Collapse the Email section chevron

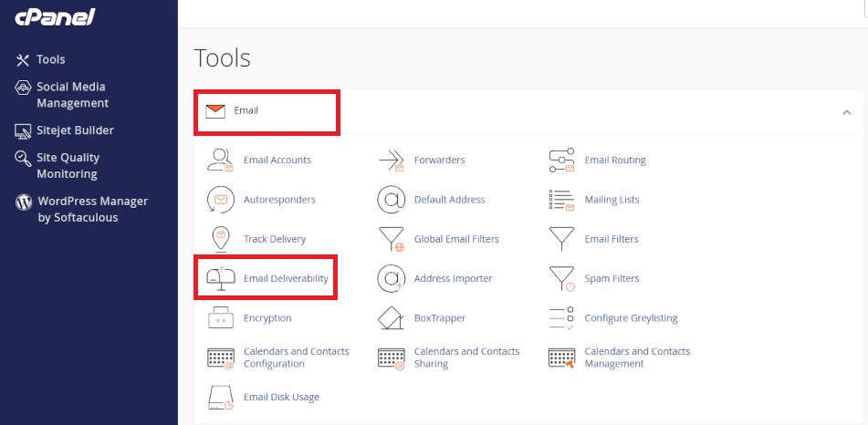846,112
